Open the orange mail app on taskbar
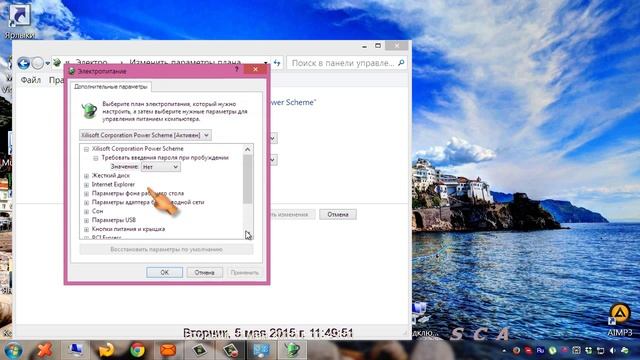 coord(168,350)
